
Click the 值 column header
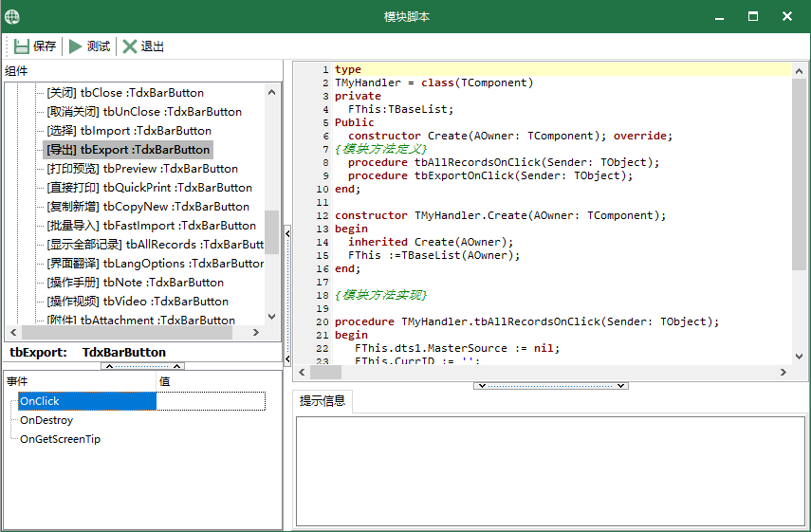[219, 381]
